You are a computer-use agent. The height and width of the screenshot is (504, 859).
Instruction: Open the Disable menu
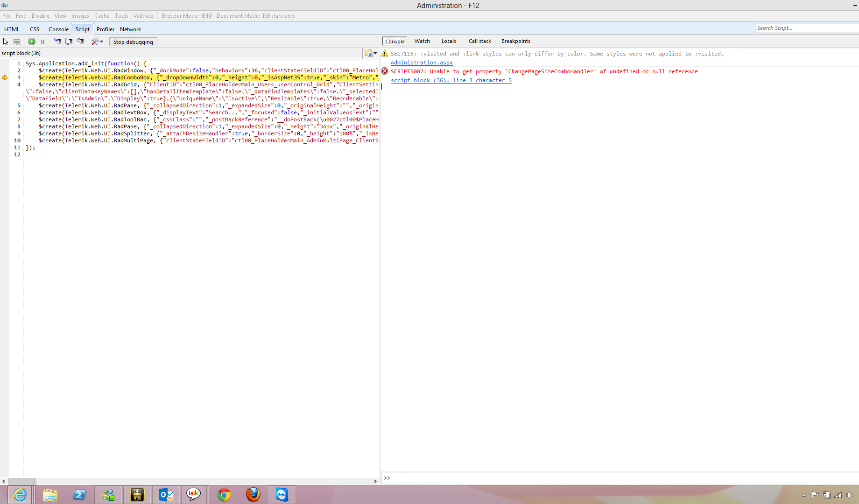(41, 16)
